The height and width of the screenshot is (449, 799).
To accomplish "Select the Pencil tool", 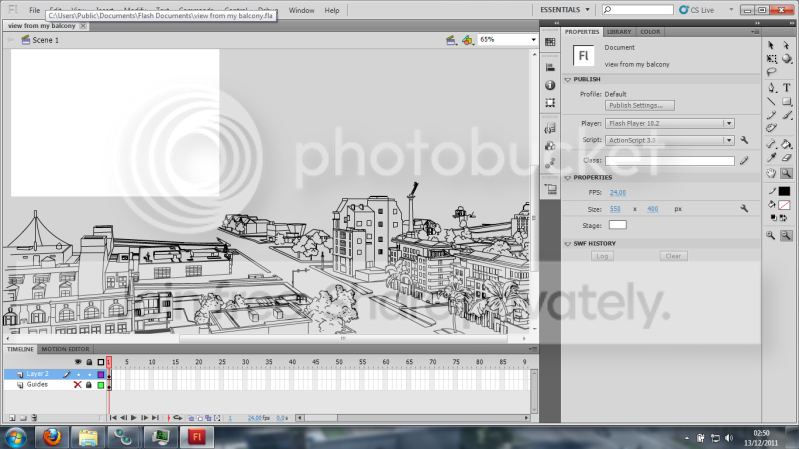I will [771, 115].
